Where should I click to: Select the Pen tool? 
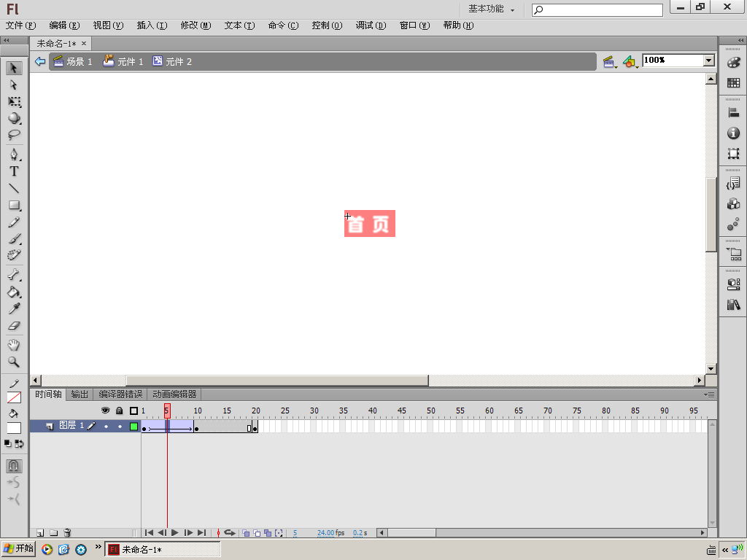pos(14,155)
